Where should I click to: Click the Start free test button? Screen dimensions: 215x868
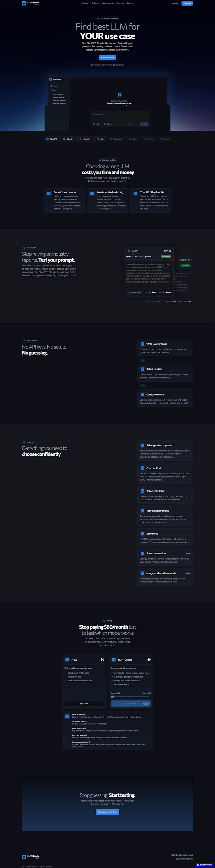coord(107,58)
